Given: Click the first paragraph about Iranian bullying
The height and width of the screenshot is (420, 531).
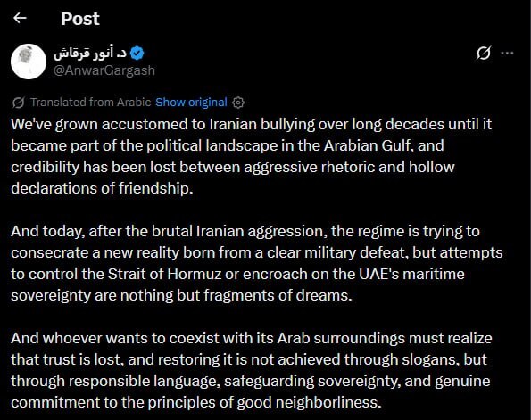Looking at the screenshot, I should 251,156.
